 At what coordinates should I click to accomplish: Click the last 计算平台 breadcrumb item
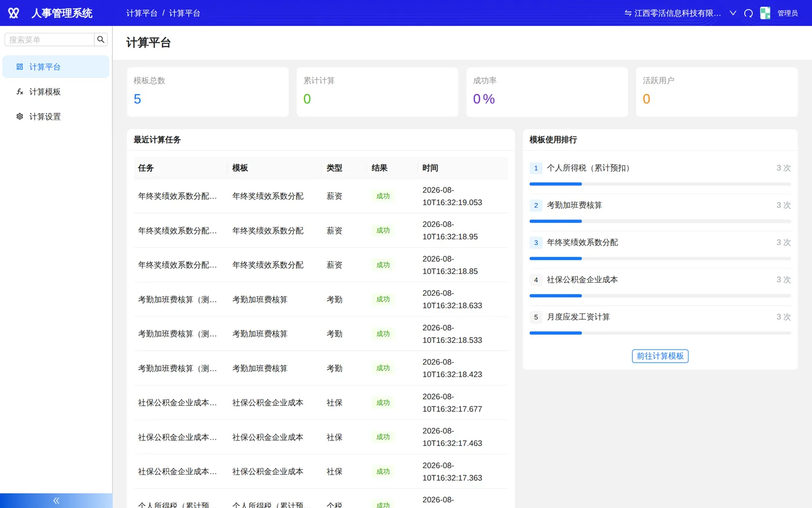pyautogui.click(x=184, y=13)
